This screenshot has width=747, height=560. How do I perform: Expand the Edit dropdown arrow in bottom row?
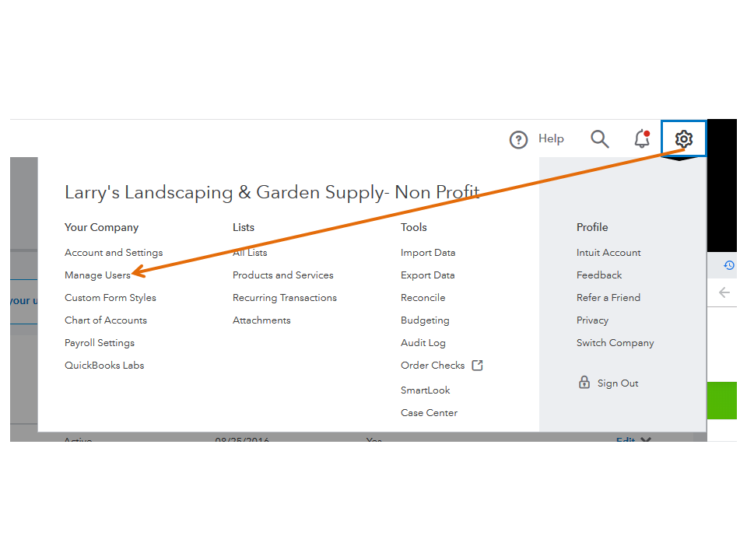point(646,439)
